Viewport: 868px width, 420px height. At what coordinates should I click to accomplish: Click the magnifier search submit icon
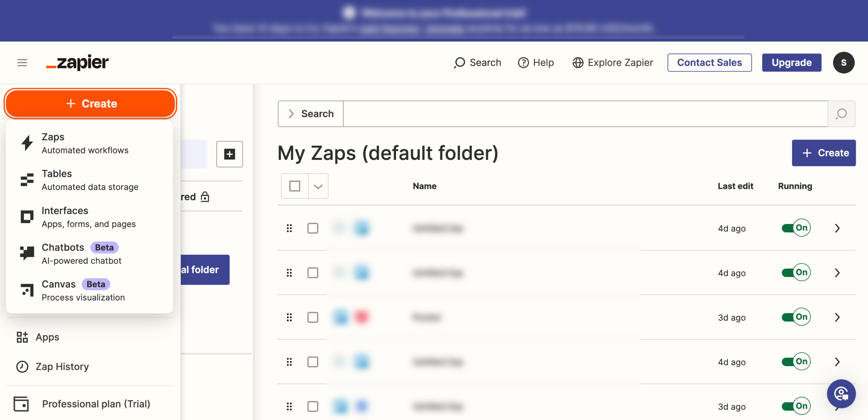[x=841, y=114]
